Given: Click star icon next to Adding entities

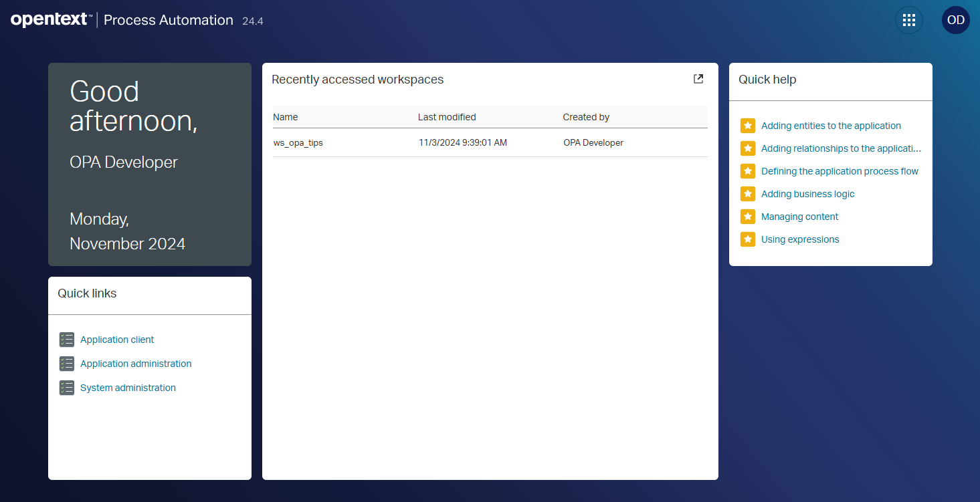Looking at the screenshot, I should 748,126.
